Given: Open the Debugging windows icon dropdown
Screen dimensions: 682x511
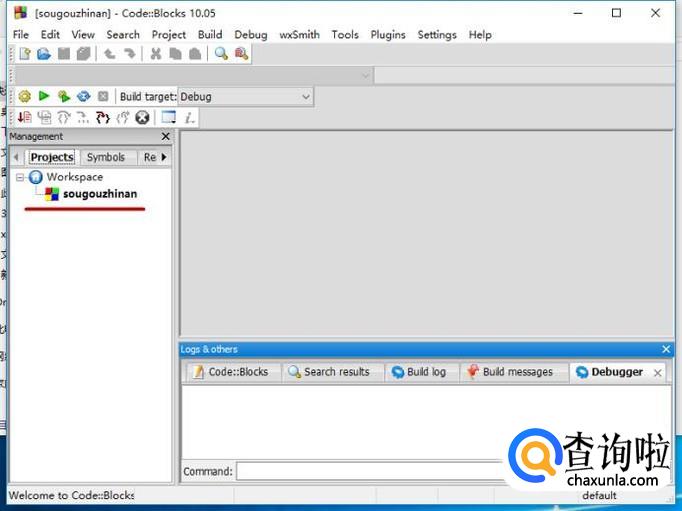Looking at the screenshot, I should [x=169, y=117].
